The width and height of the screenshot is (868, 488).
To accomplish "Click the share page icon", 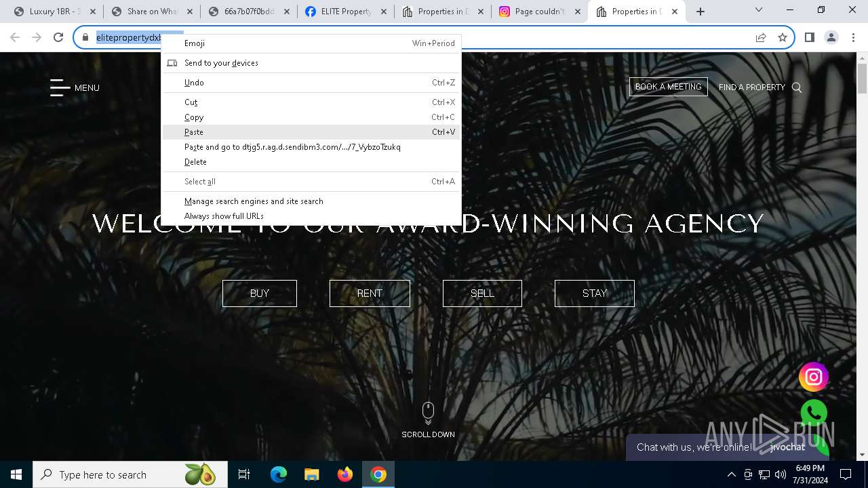I will coord(761,38).
